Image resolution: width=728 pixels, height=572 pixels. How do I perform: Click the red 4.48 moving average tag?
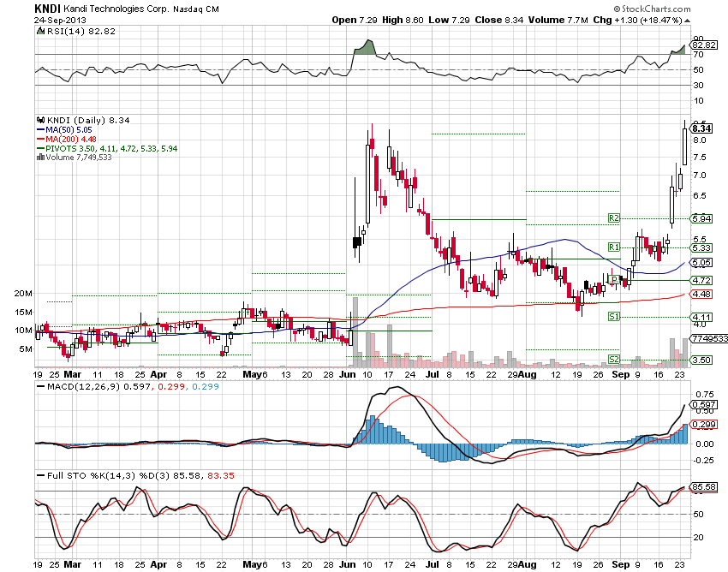(x=701, y=295)
